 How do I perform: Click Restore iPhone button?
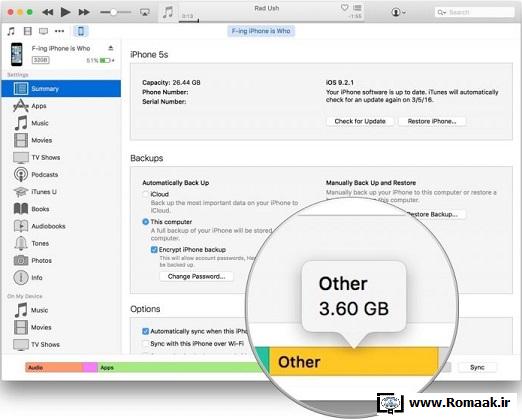pyautogui.click(x=432, y=121)
